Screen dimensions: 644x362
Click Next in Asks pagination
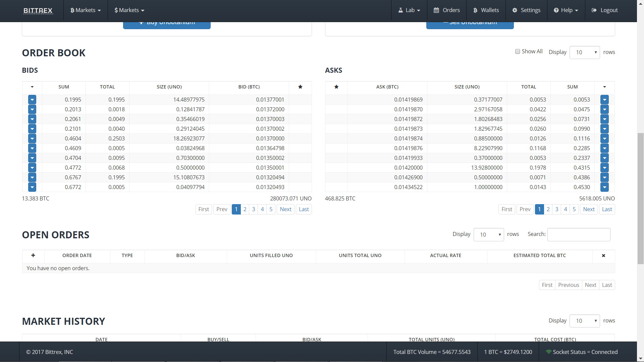pyautogui.click(x=589, y=209)
